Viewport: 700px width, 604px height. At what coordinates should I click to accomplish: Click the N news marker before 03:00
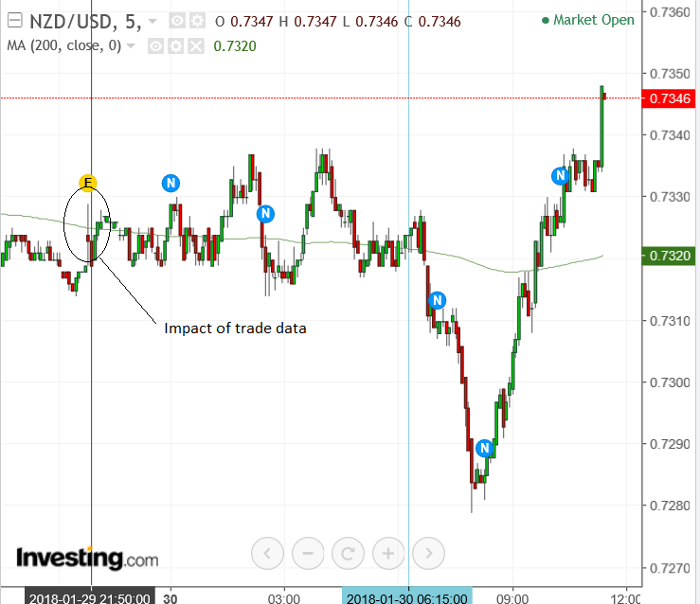pos(265,214)
